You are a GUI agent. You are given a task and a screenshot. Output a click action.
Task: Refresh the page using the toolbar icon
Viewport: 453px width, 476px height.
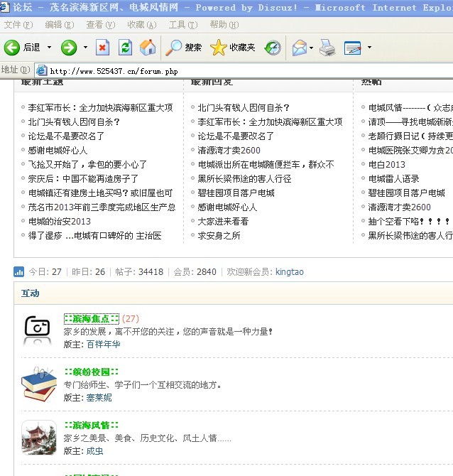(125, 48)
